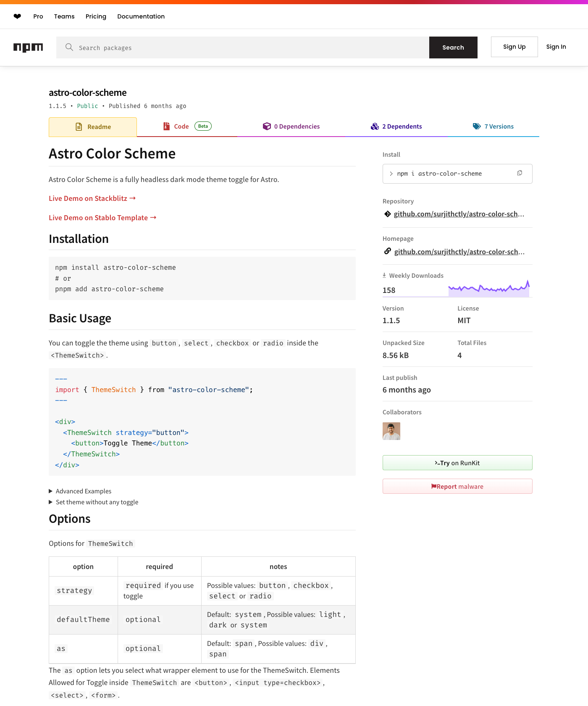Copy the npm install command

point(520,173)
